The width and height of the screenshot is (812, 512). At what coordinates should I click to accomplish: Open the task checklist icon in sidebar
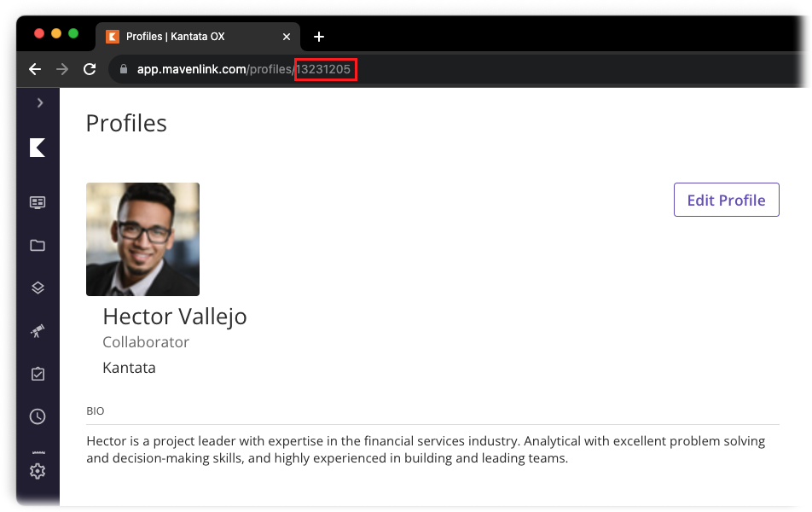point(38,374)
